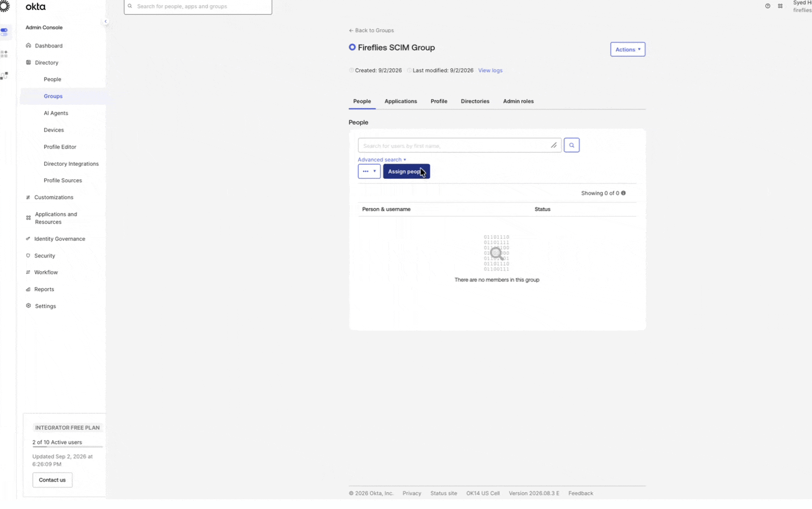812x509 pixels.
Task: Click the Dashboard home icon
Action: tap(28, 46)
